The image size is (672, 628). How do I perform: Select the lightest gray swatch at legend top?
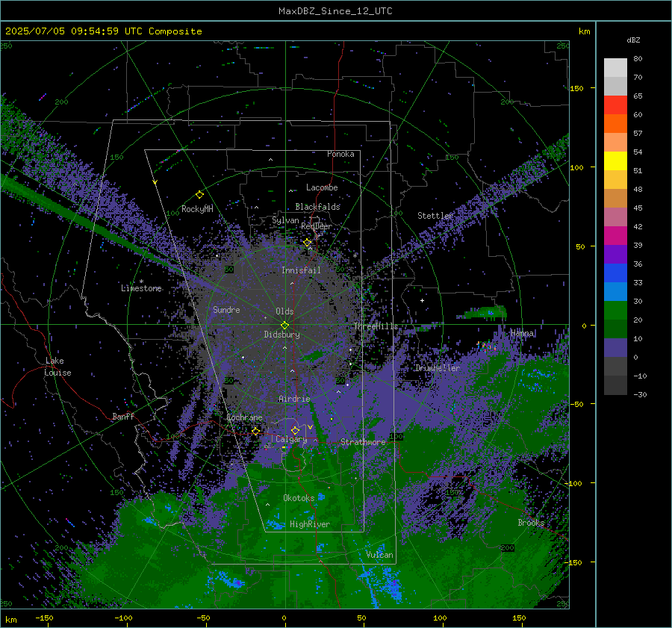(x=615, y=67)
